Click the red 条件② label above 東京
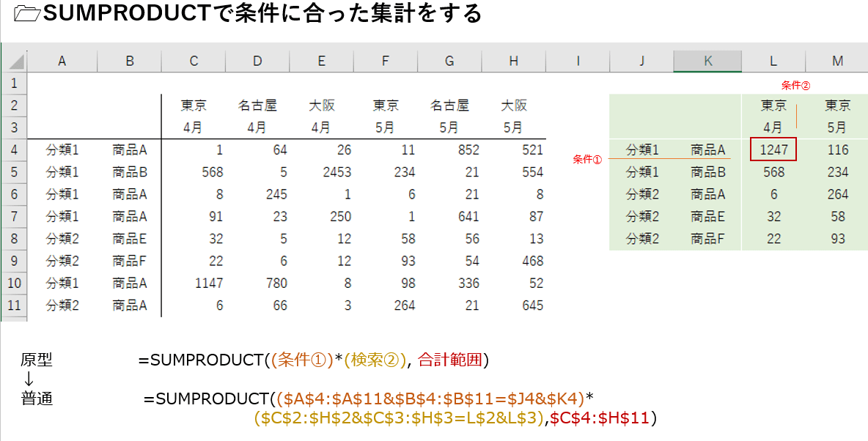Screen dimensions: 868x441 (x=795, y=85)
